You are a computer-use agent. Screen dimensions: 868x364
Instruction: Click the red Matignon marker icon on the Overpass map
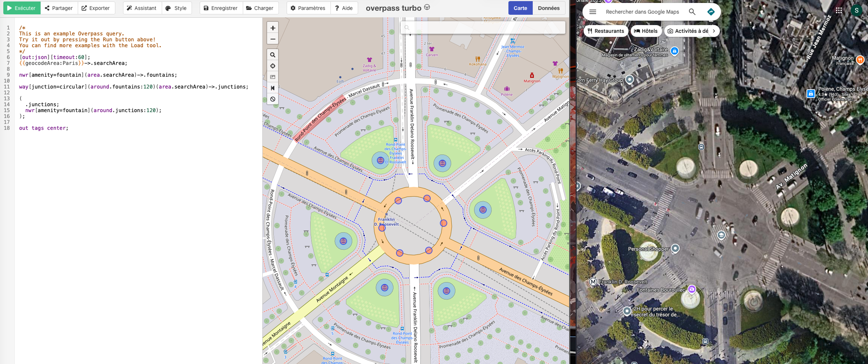pos(532,75)
